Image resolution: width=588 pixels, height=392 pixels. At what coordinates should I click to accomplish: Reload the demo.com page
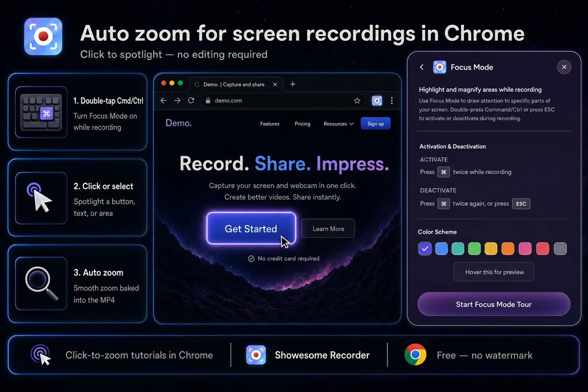191,100
